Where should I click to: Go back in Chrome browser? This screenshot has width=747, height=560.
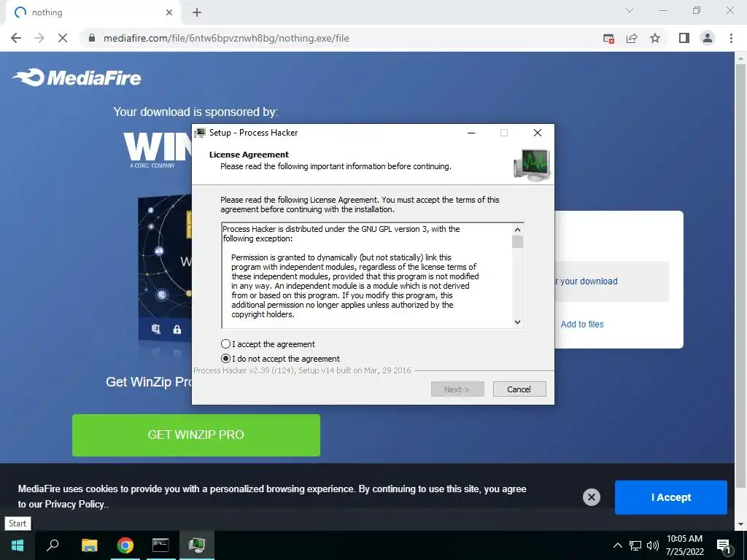pyautogui.click(x=16, y=38)
